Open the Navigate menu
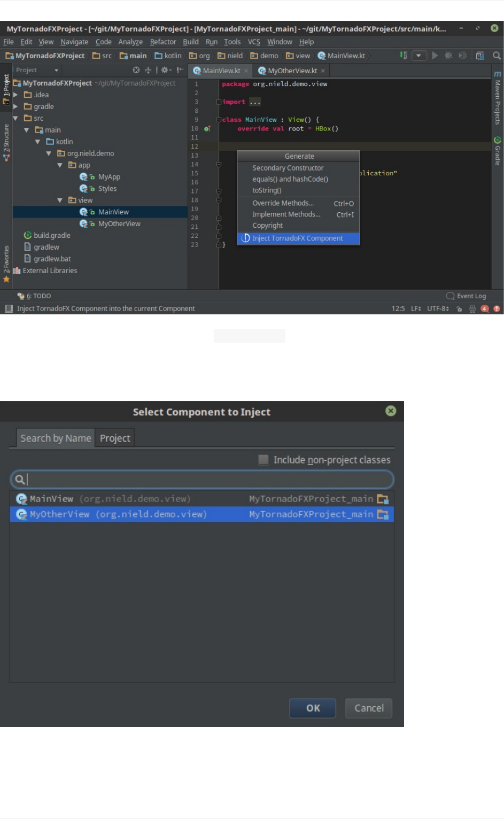The image size is (504, 819). pyautogui.click(x=74, y=42)
